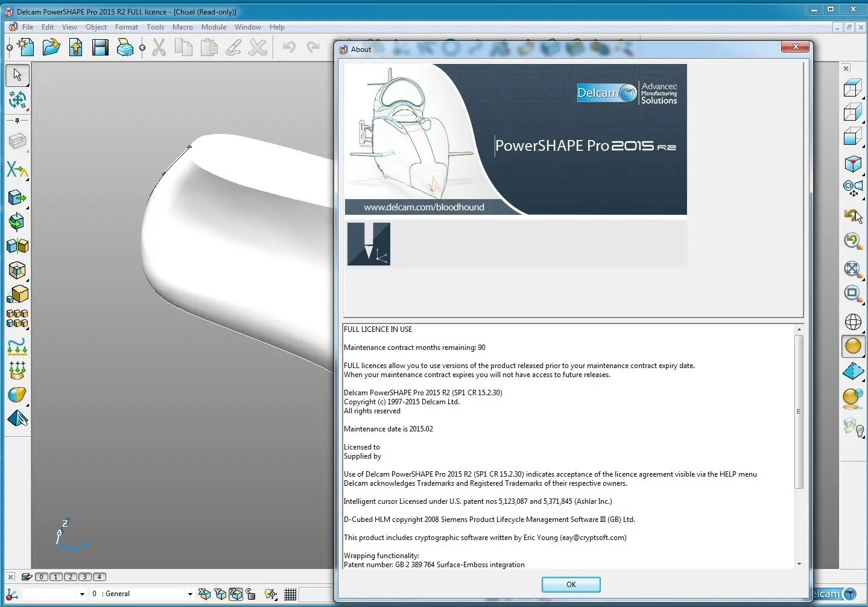Toggle the grid display icon
868x607 pixels.
pyautogui.click(x=290, y=594)
